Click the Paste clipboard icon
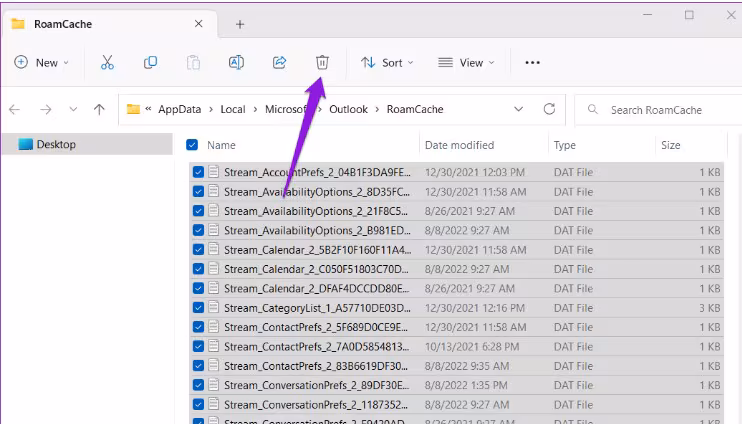This screenshot has height=424, width=742. pos(193,62)
